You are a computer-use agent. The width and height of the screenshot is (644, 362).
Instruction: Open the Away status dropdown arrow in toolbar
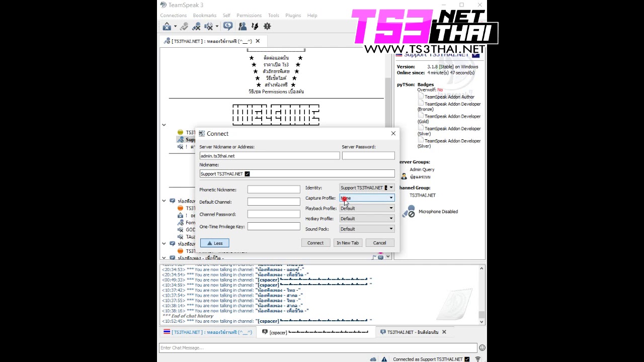click(x=175, y=27)
